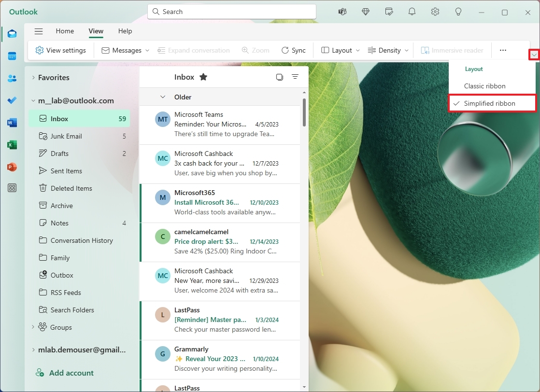Open the 'New Year, more savi...' Cashback email

(x=220, y=281)
